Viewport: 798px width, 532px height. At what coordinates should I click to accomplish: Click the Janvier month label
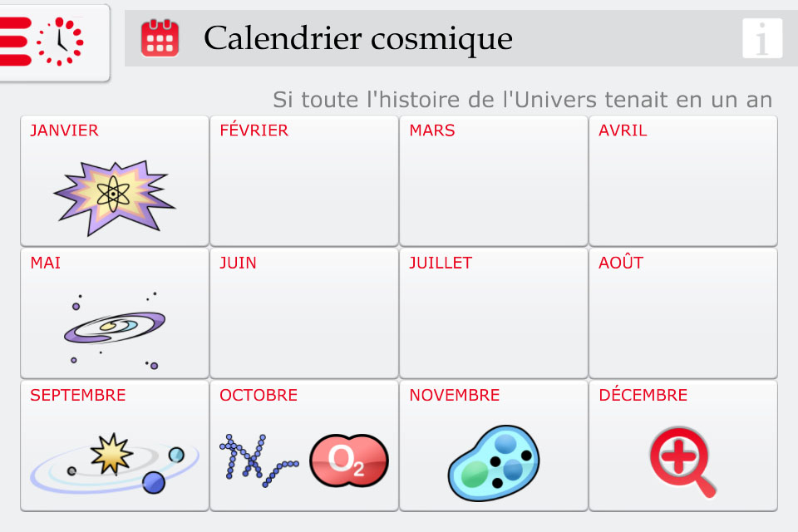coord(64,131)
